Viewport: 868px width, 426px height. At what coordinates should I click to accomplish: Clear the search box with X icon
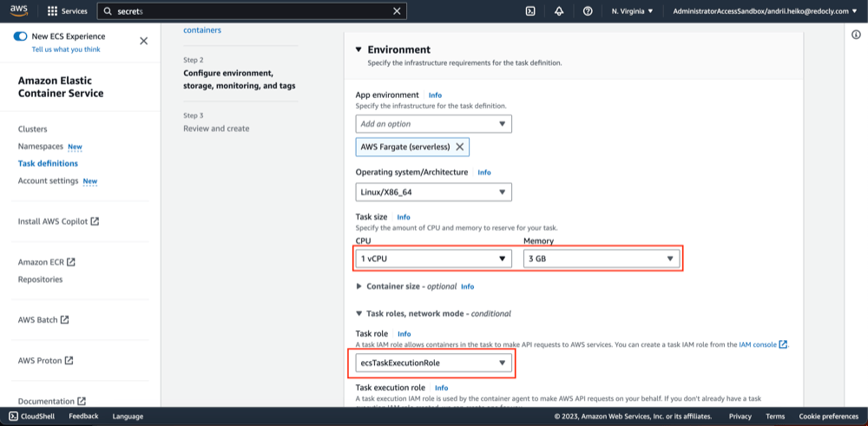coord(397,11)
